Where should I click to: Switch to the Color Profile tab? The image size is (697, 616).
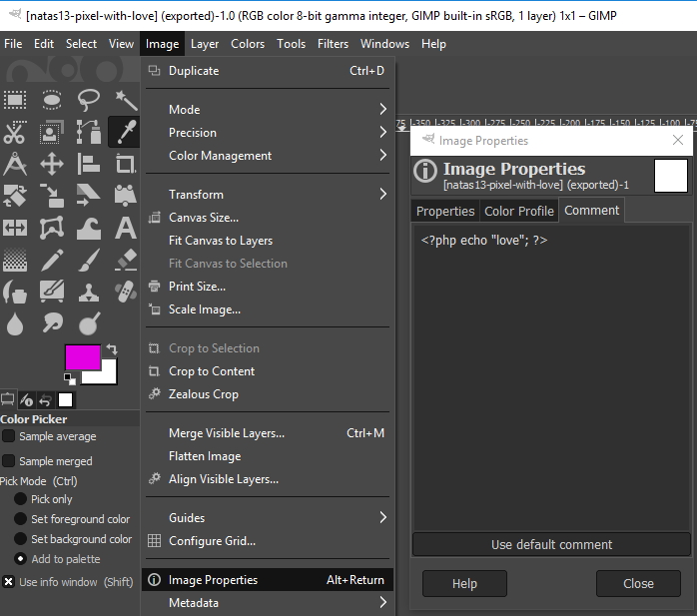[x=518, y=211]
